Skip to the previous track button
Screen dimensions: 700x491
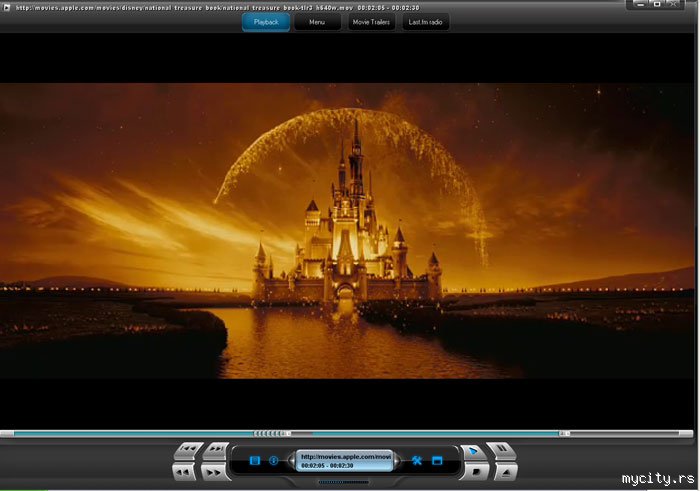click(x=189, y=450)
